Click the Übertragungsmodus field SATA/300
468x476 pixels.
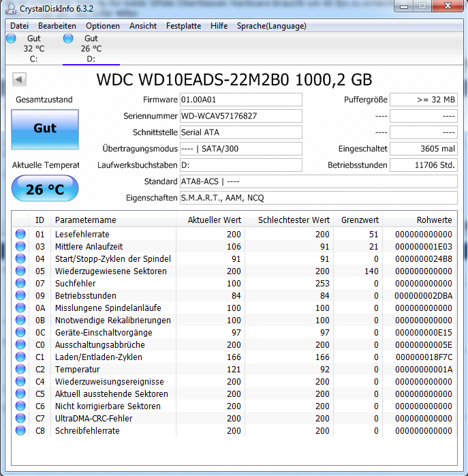[x=241, y=149]
